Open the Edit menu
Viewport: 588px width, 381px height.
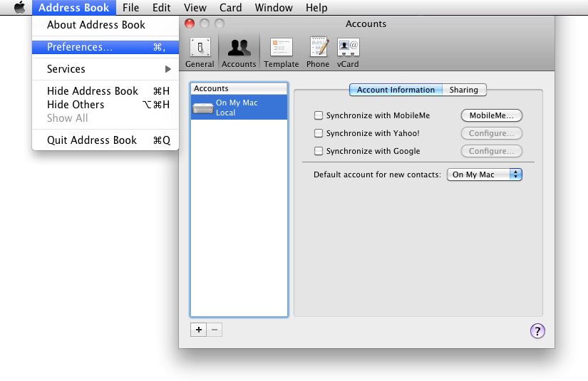click(x=161, y=8)
